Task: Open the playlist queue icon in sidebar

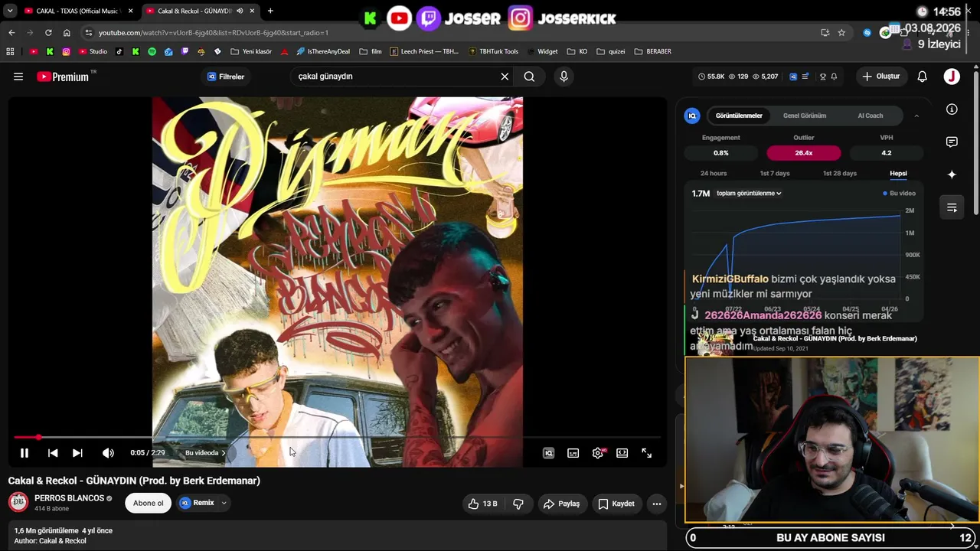Action: pyautogui.click(x=952, y=207)
